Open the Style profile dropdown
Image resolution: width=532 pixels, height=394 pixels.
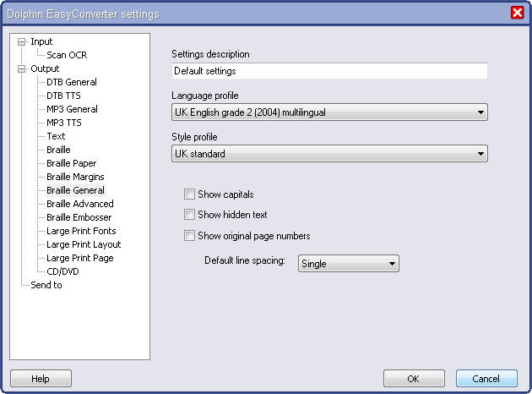(329, 154)
